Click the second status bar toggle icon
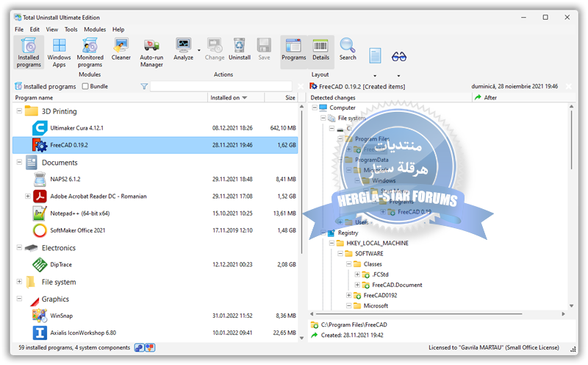The image size is (588, 365). 150,348
